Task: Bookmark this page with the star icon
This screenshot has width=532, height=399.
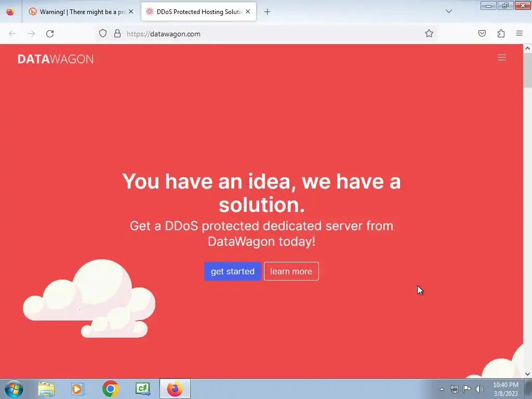Action: click(x=429, y=33)
